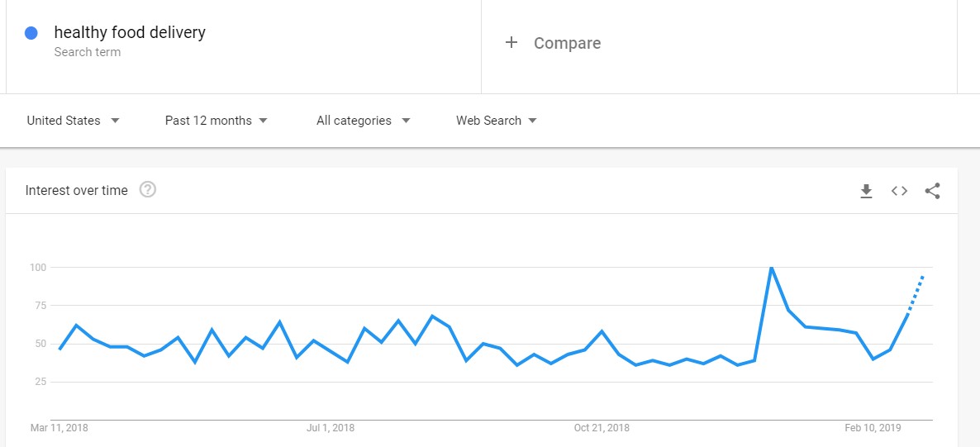The height and width of the screenshot is (447, 980).
Task: Select the peak data point at 100
Action: [x=771, y=268]
